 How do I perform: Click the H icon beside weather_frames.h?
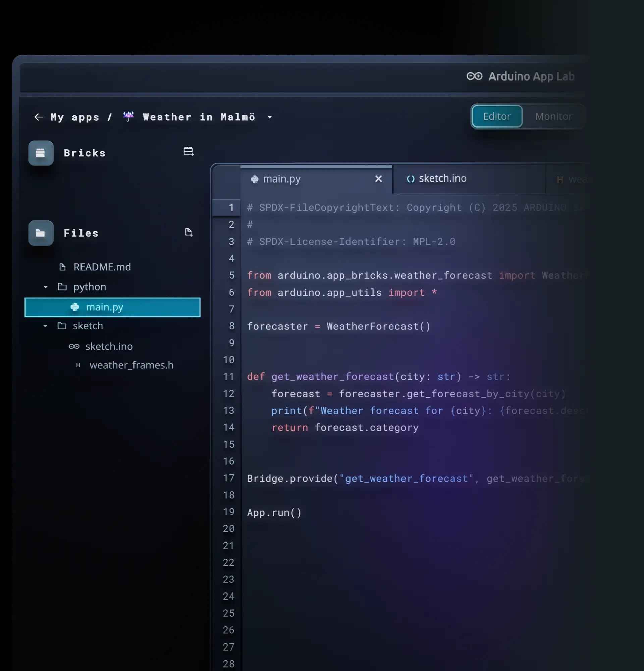(78, 365)
